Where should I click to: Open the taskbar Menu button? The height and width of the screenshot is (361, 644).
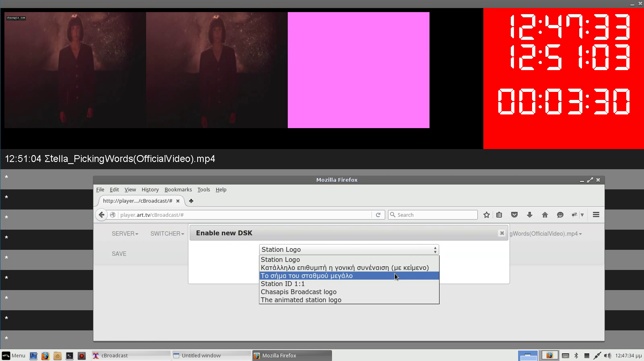(14, 355)
